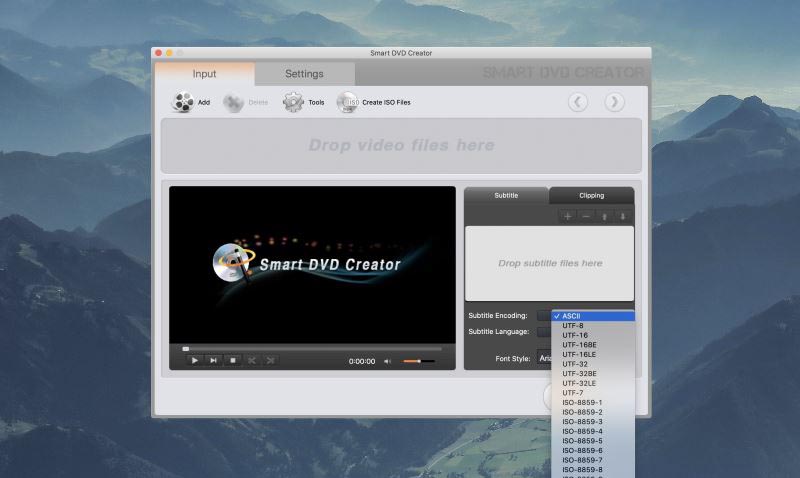This screenshot has width=800, height=478.
Task: Close the Smart DVD Creator window
Action: 159,53
